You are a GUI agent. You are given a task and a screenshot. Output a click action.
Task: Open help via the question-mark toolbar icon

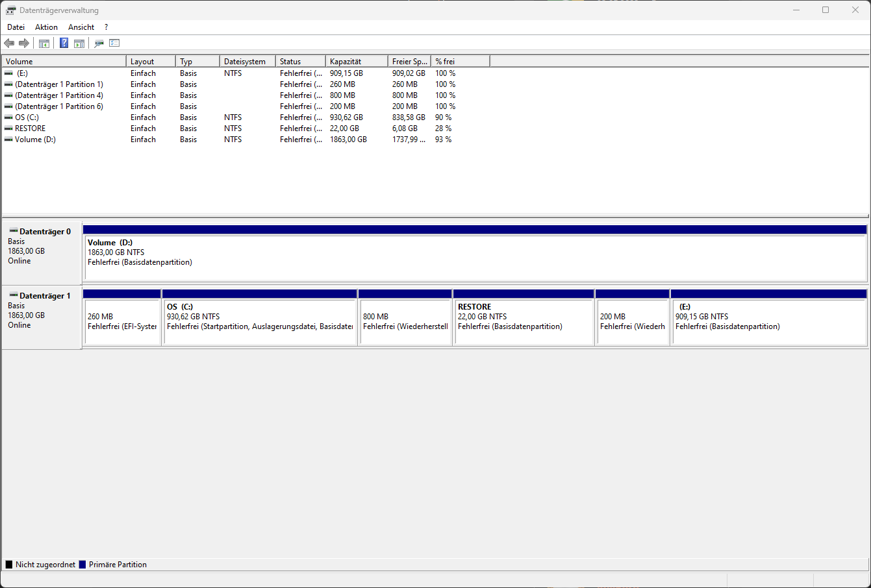pyautogui.click(x=63, y=43)
